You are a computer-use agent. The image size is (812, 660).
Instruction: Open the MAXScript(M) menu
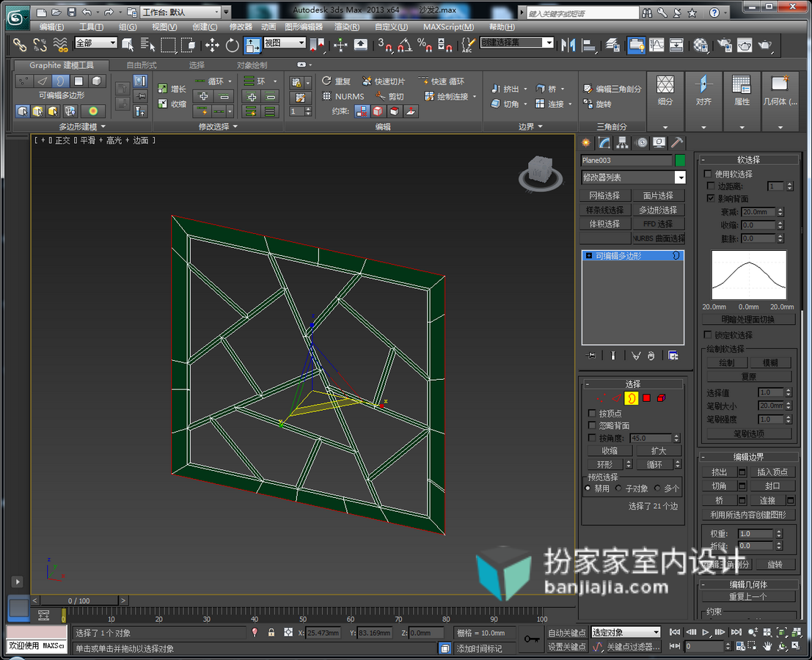pos(448,27)
